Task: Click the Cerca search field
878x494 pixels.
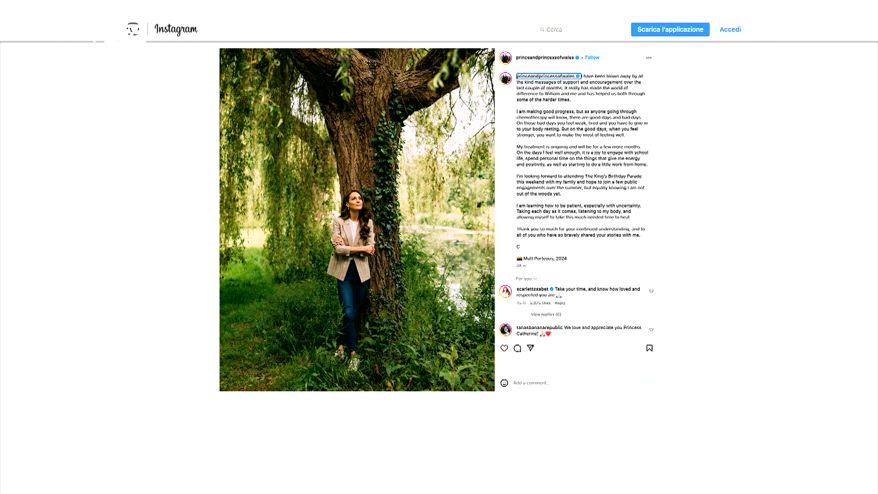Action: coord(575,30)
